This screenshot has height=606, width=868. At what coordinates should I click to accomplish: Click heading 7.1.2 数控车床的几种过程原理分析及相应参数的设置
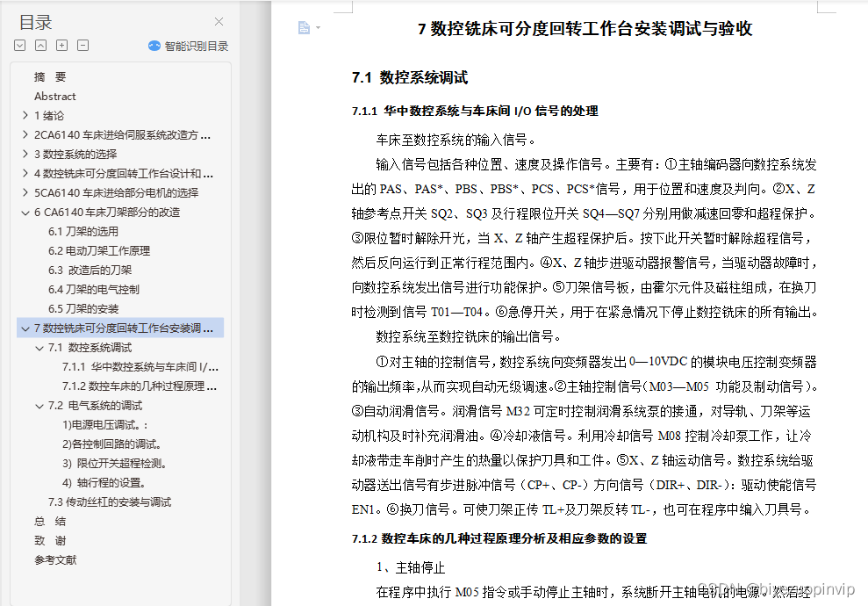click(x=499, y=539)
